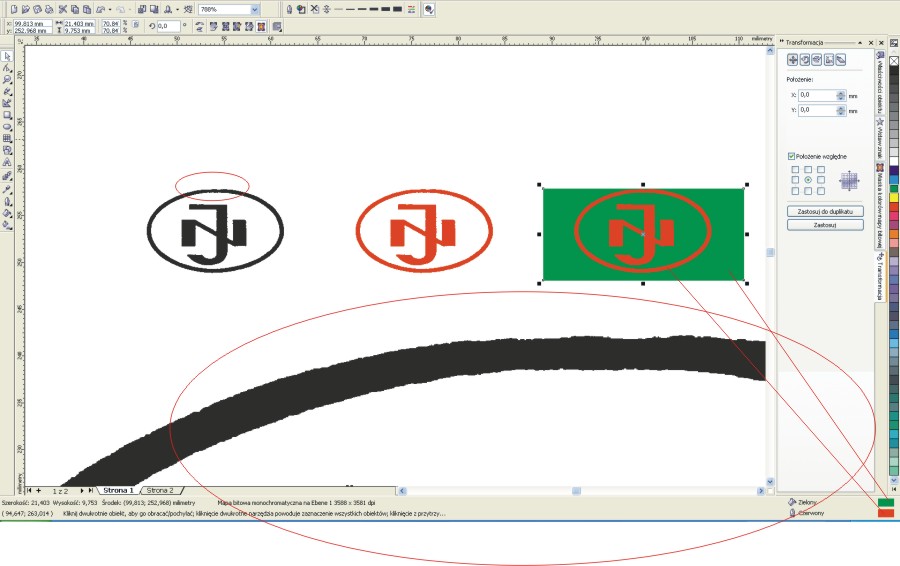
Task: Click the Cut scissors icon in toolbar
Action: (62, 8)
